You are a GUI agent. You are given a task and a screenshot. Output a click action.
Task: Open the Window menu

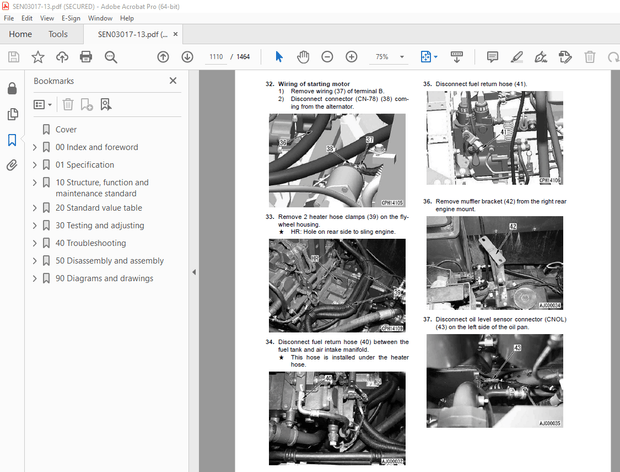point(100,18)
